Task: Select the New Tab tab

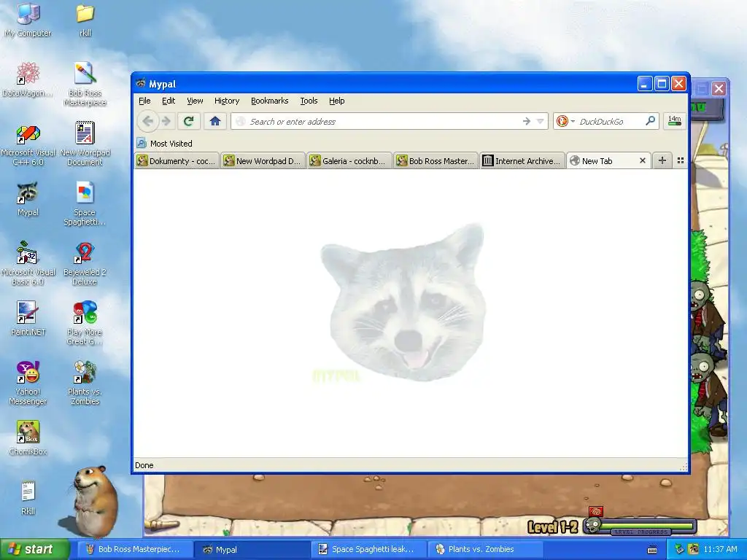Action: coord(603,161)
